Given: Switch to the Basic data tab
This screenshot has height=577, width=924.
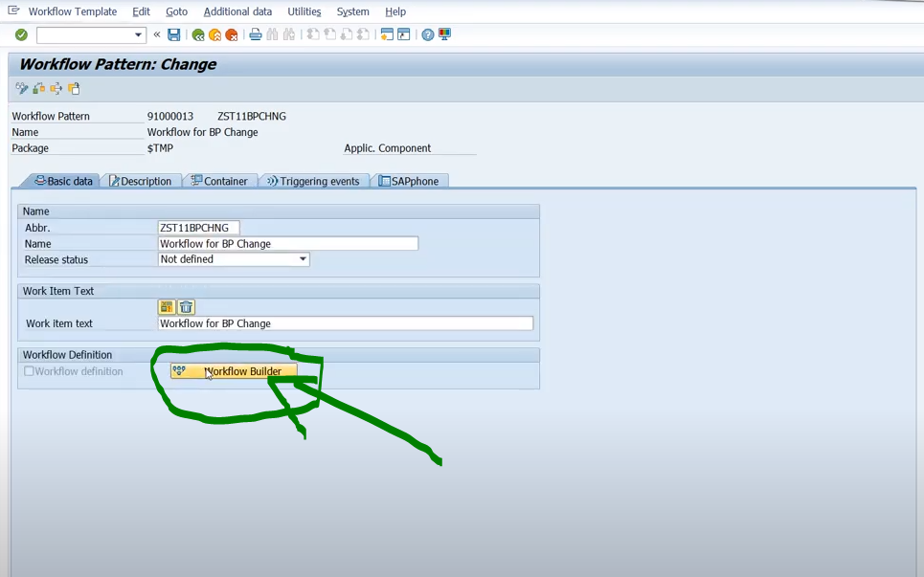Looking at the screenshot, I should coord(63,181).
